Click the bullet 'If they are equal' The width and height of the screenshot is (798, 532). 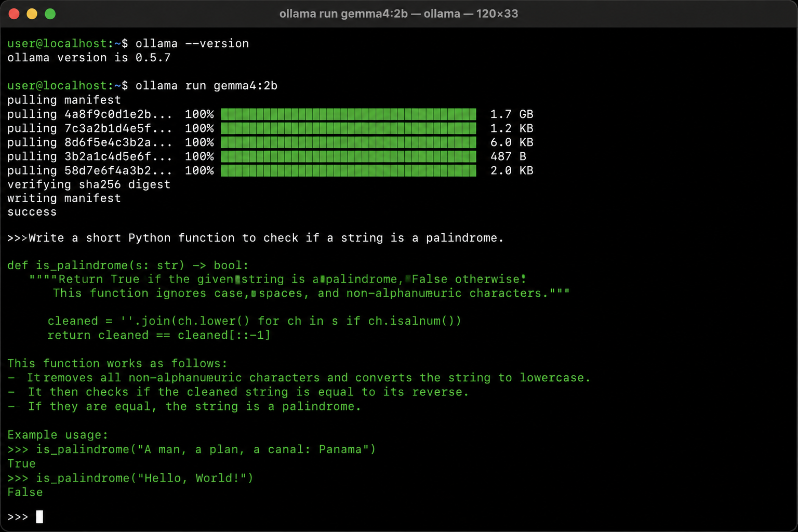tap(184, 406)
